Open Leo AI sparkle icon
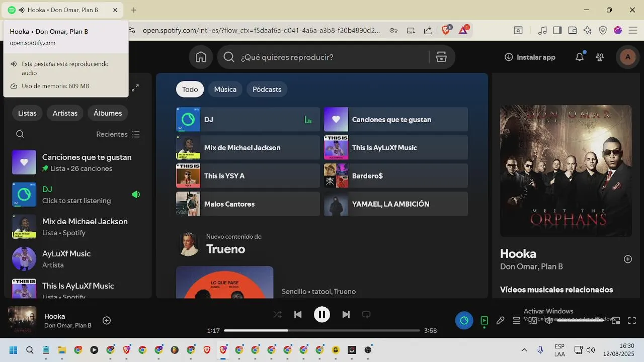This screenshot has width=644, height=362. coord(588,30)
